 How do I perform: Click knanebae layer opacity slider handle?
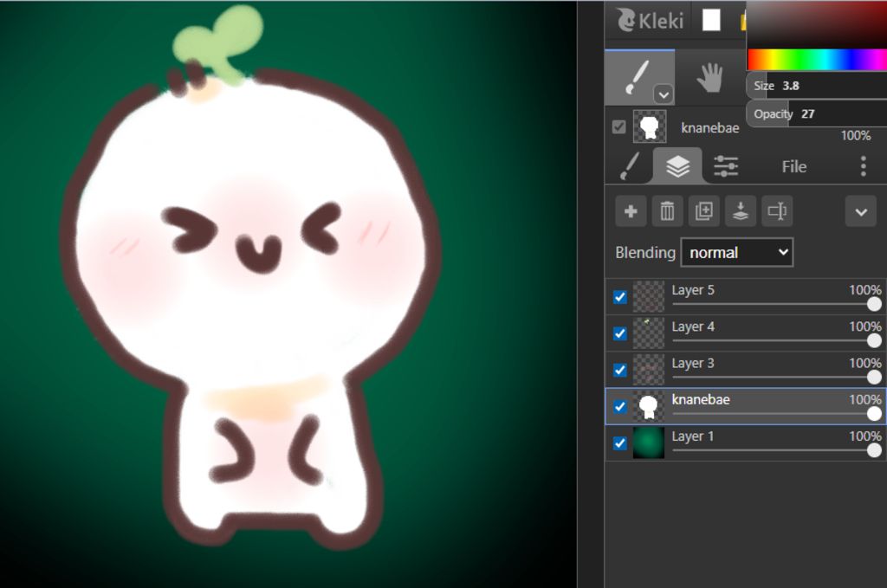coord(874,414)
